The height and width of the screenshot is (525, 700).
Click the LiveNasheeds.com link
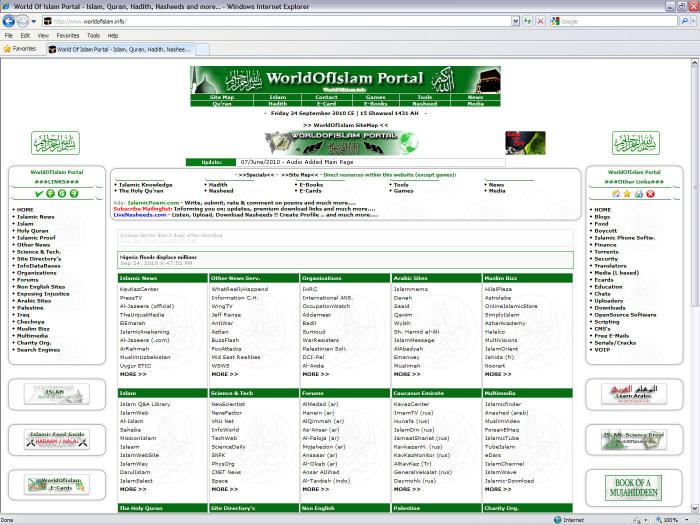pos(140,215)
